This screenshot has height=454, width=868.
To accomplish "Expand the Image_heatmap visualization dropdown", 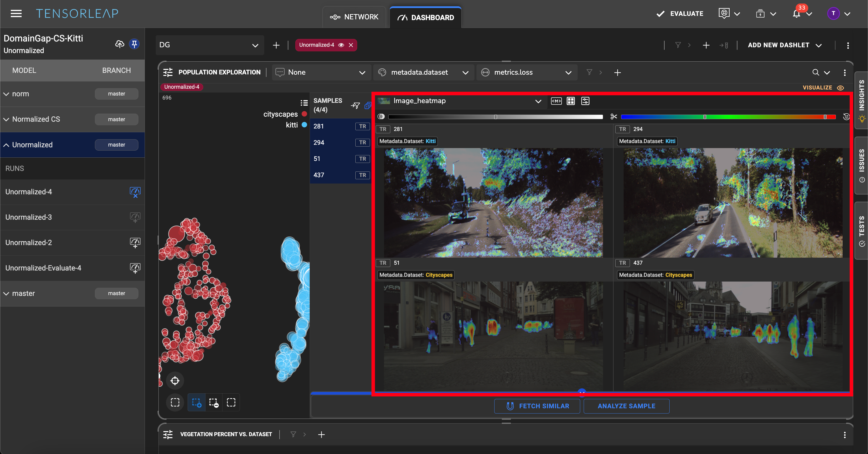I will [x=538, y=101].
